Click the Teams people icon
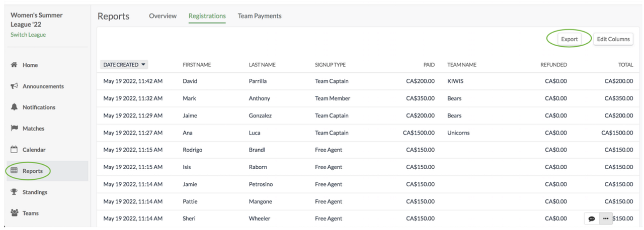Viewport: 644px width, 230px height. pos(14,213)
